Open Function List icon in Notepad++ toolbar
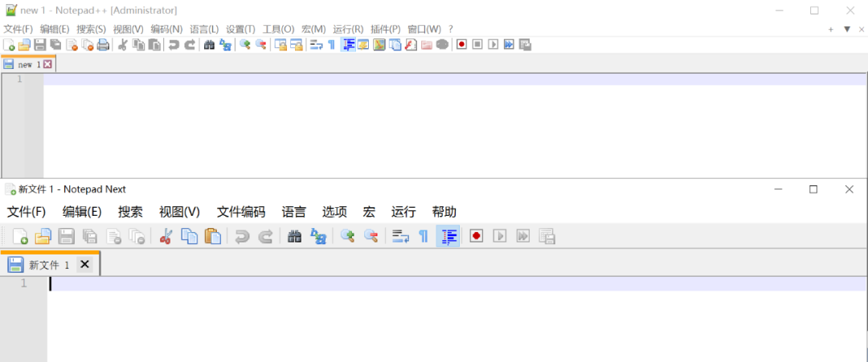 (x=410, y=45)
